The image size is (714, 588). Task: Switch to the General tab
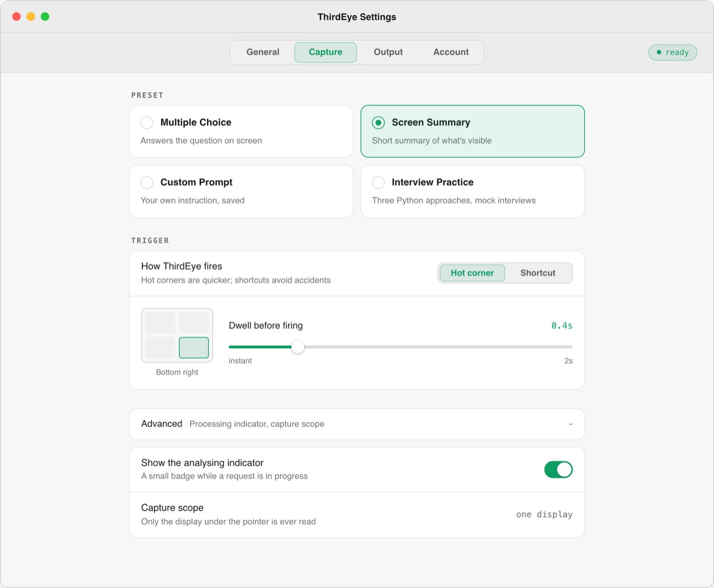tap(263, 52)
